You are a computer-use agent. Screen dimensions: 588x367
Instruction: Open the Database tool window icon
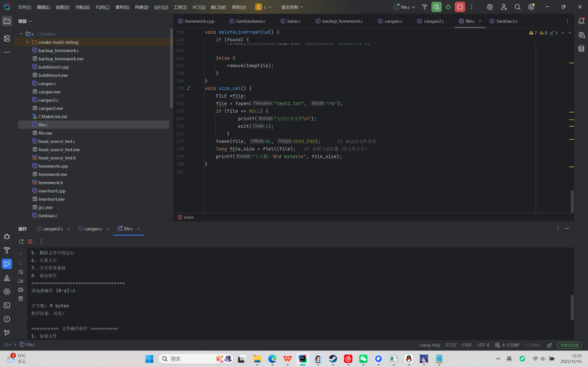[581, 49]
